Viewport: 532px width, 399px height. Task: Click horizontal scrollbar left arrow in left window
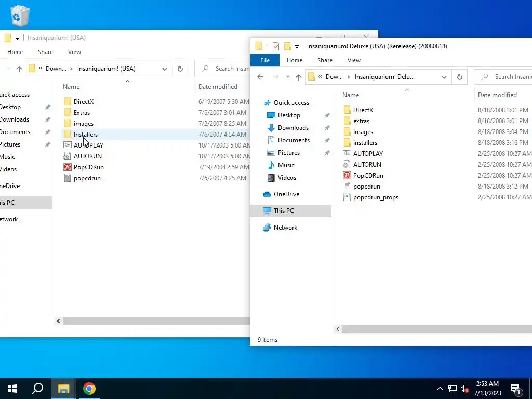pyautogui.click(x=58, y=321)
